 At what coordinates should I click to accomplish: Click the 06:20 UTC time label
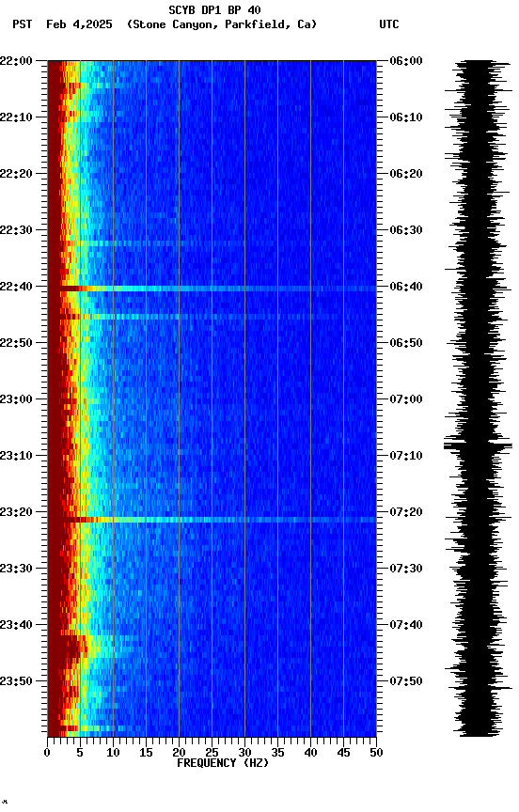click(406, 174)
